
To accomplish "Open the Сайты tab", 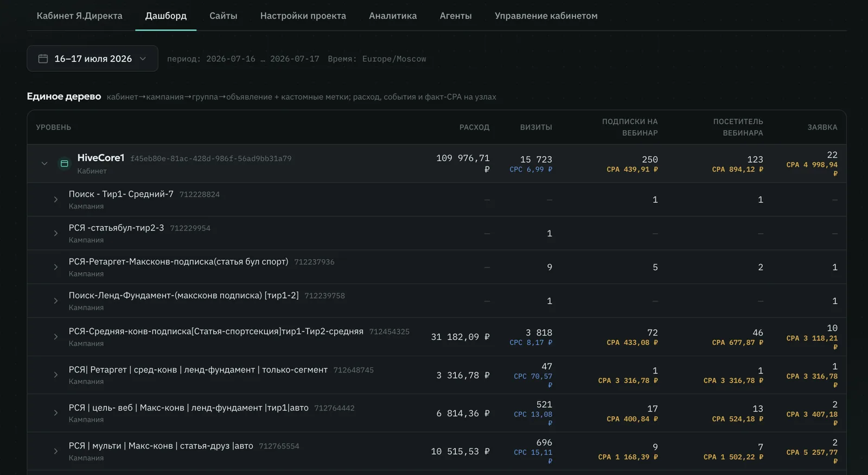I will click(224, 16).
